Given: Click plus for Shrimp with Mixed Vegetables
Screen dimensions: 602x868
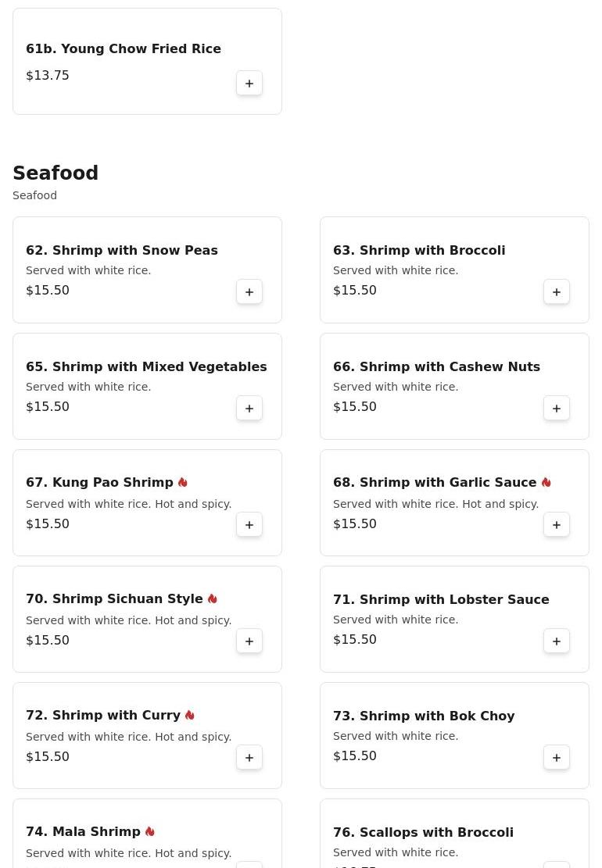Looking at the screenshot, I should [x=249, y=409].
